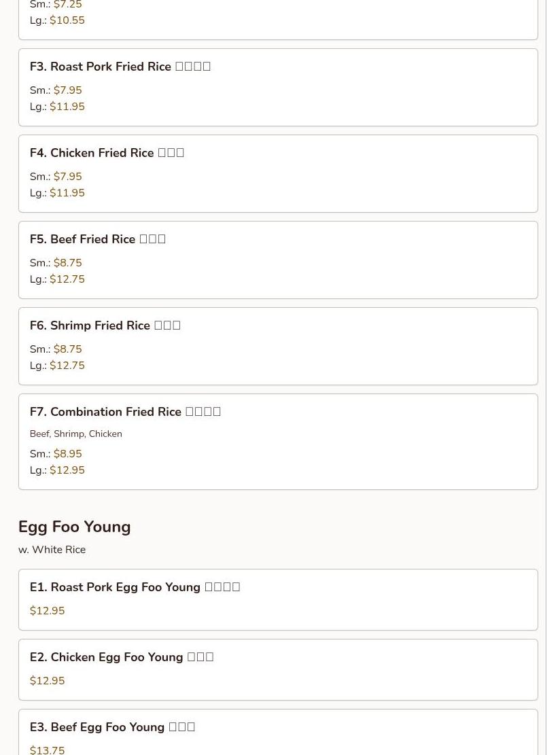560x755 pixels.
Task: Click the "w. White Rice" section note
Action: (x=52, y=550)
